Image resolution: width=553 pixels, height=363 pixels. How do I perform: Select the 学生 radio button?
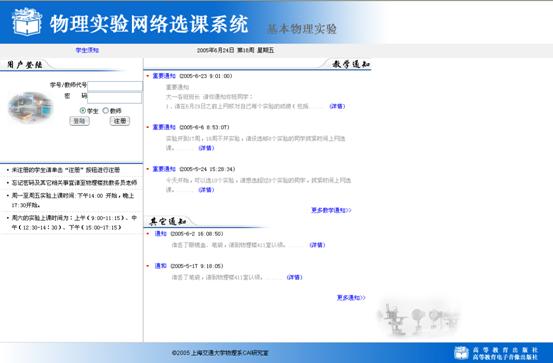coord(83,110)
